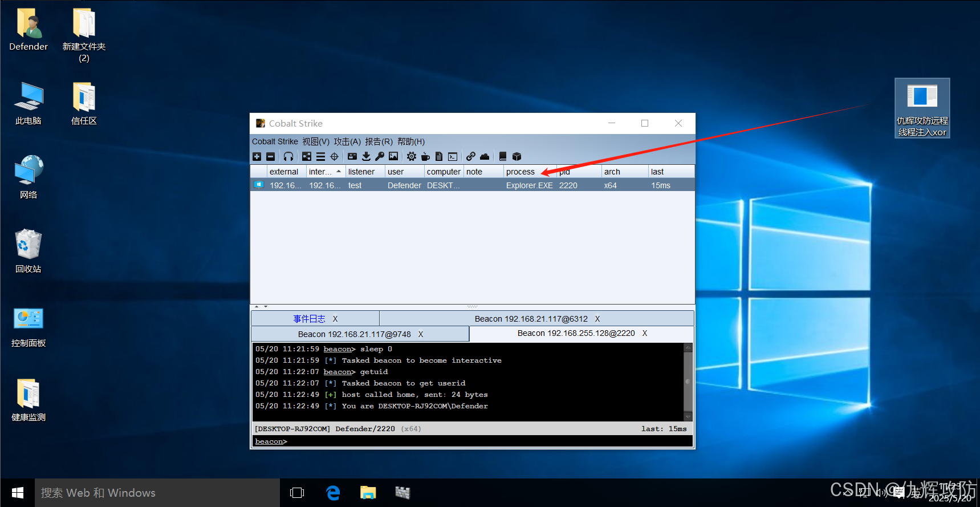This screenshot has height=507, width=980.
Task: Open the 视图(V) menu
Action: click(316, 141)
